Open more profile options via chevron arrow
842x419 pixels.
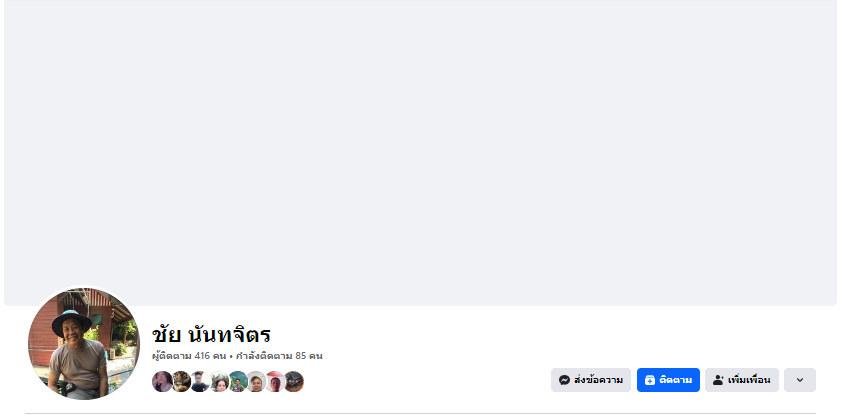800,380
